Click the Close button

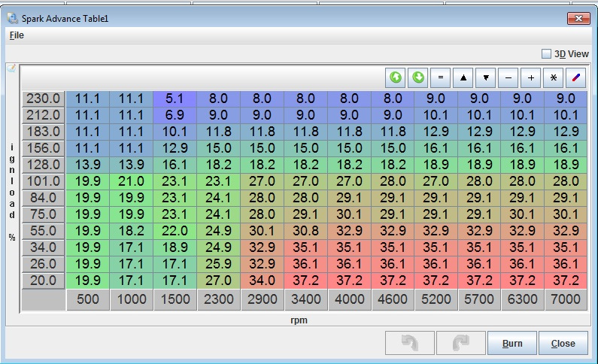[563, 343]
